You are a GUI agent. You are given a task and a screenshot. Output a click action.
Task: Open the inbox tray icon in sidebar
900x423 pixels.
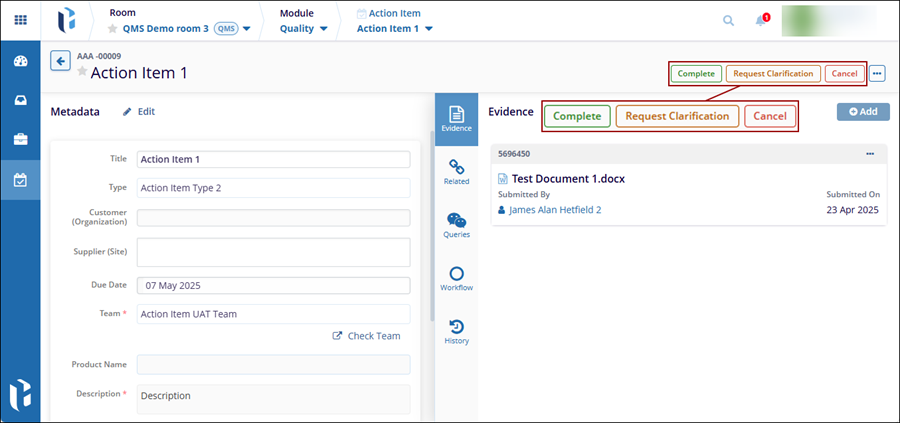click(x=20, y=100)
